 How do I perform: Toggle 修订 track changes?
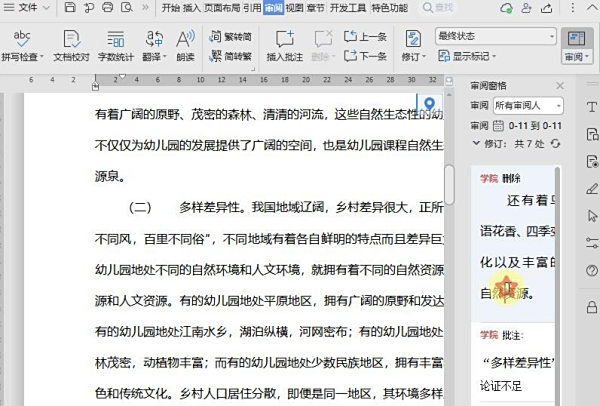[412, 39]
